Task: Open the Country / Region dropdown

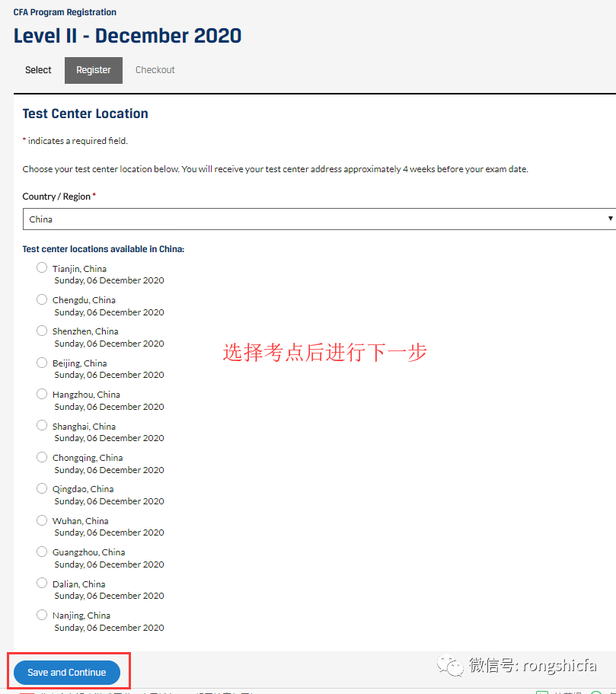Action: tap(319, 219)
